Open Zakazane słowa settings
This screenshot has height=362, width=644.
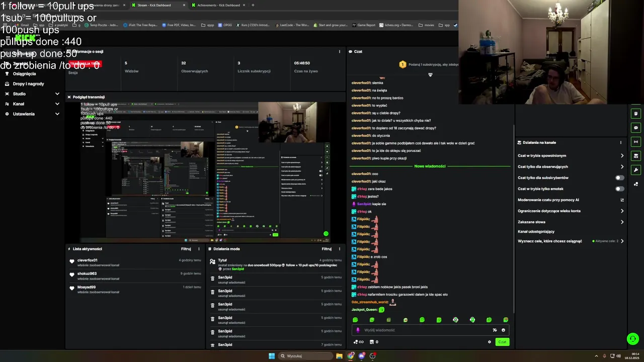pos(571,222)
